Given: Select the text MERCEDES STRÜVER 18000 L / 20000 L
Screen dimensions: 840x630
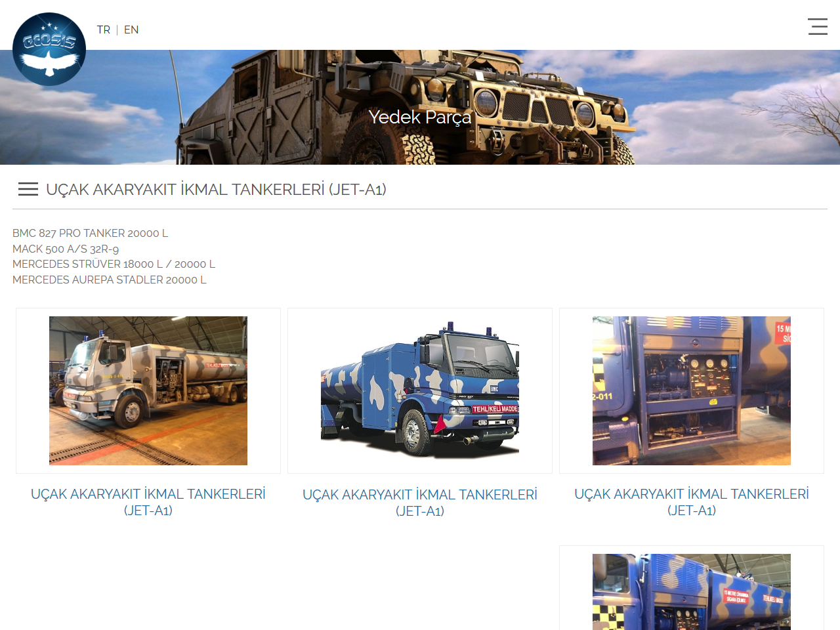Looking at the screenshot, I should click(114, 264).
